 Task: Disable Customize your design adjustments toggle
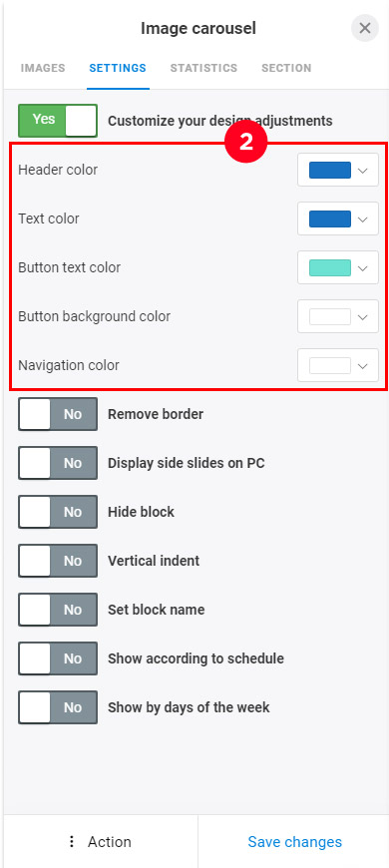[58, 120]
